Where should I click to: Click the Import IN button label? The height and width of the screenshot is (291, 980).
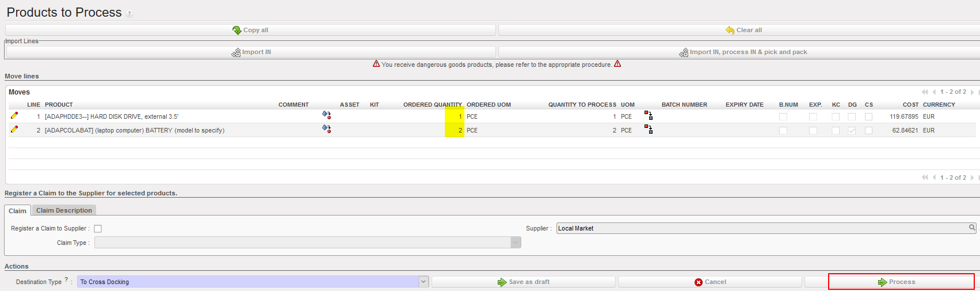coord(257,52)
